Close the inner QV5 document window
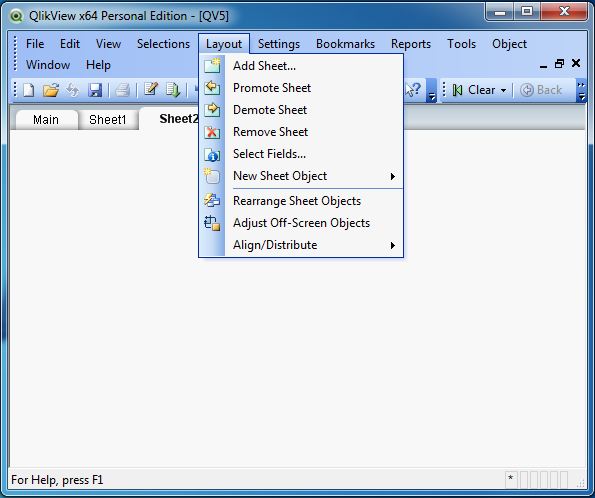Screen dimensions: 595x498 [576, 63]
